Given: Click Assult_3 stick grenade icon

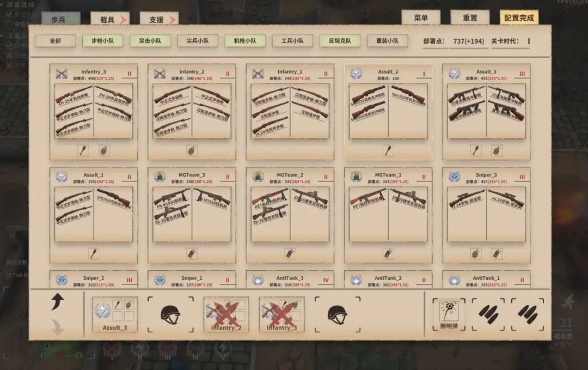Looking at the screenshot, I should click(x=476, y=150).
